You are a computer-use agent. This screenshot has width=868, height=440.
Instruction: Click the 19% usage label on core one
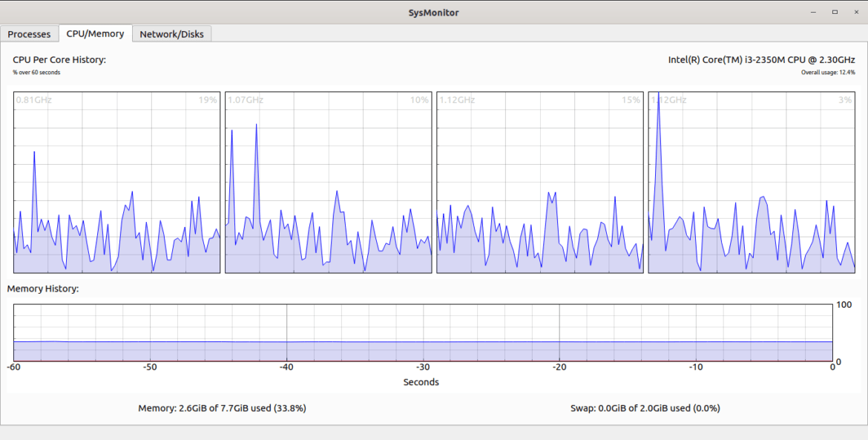(x=206, y=99)
